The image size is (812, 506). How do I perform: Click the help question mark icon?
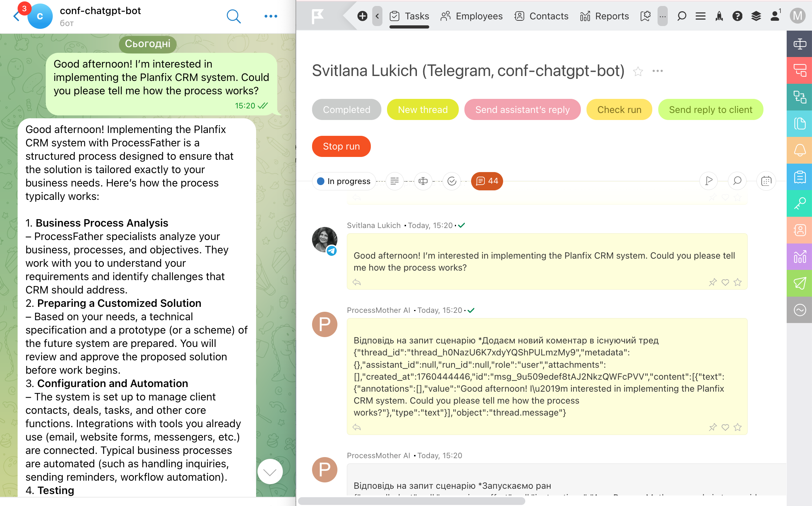[737, 16]
